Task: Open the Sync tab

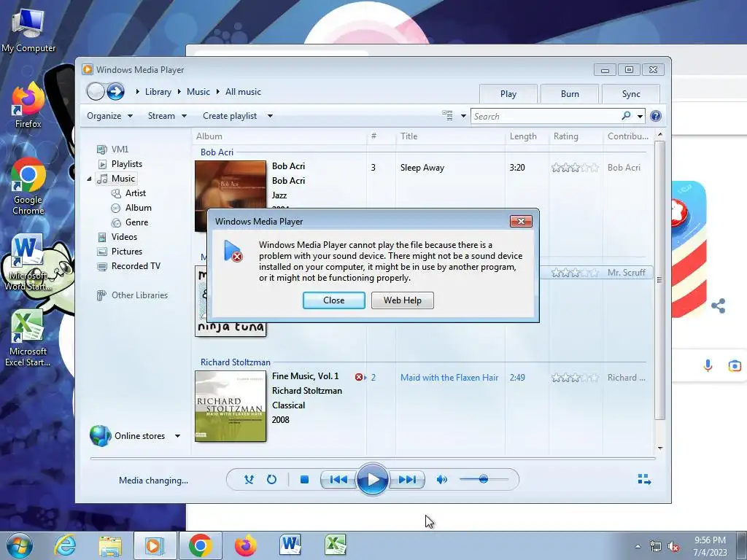Action: pyautogui.click(x=631, y=94)
